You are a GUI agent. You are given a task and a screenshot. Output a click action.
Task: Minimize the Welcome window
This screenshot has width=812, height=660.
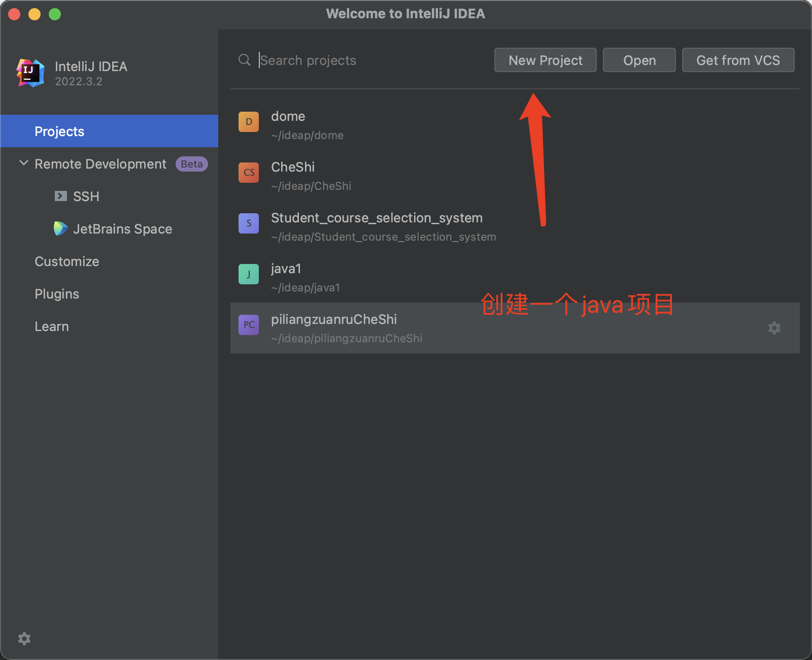(35, 14)
